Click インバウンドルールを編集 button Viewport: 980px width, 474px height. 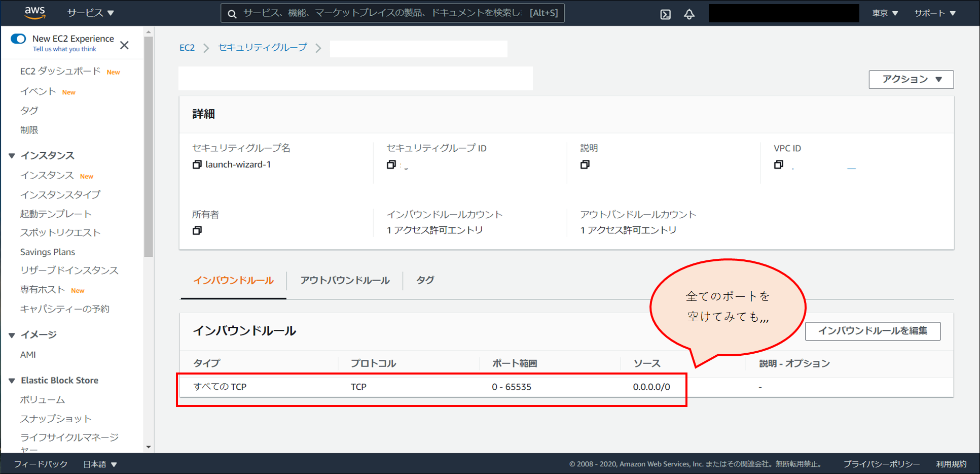point(873,331)
